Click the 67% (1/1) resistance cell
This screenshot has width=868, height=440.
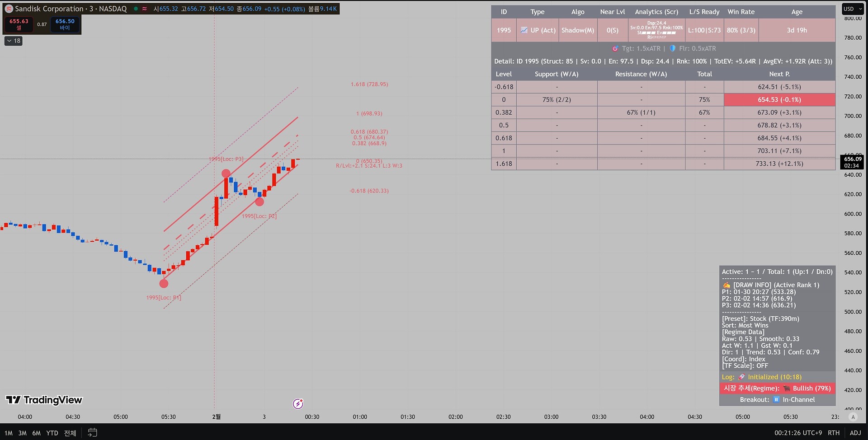(x=641, y=112)
